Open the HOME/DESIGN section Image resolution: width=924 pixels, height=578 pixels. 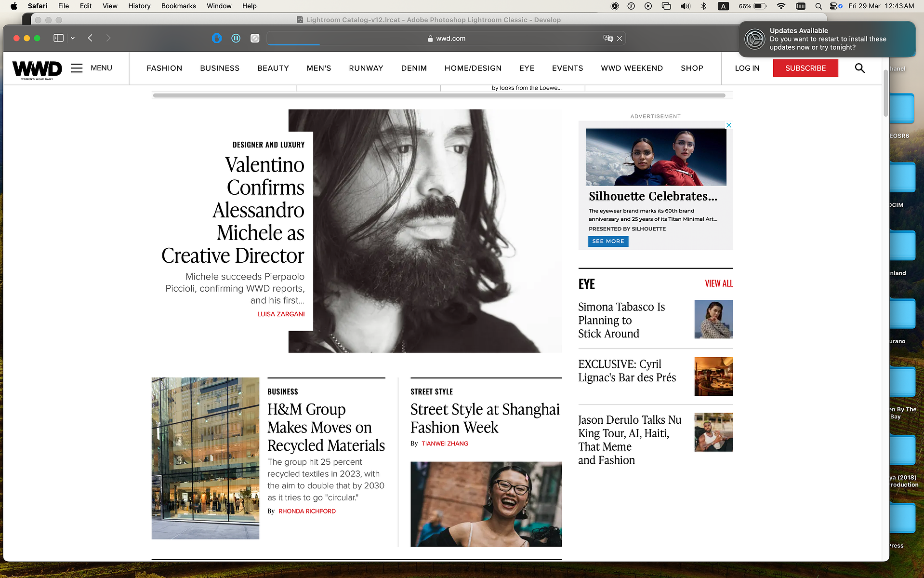(x=473, y=68)
